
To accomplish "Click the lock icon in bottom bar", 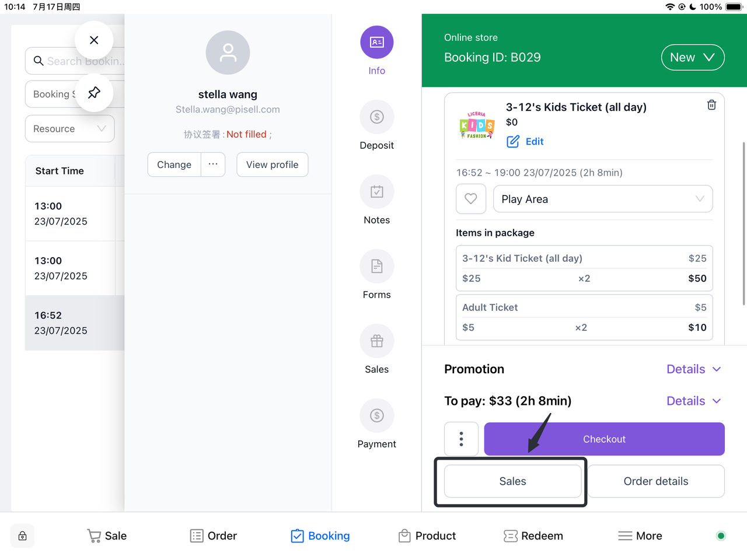I will [x=23, y=536].
